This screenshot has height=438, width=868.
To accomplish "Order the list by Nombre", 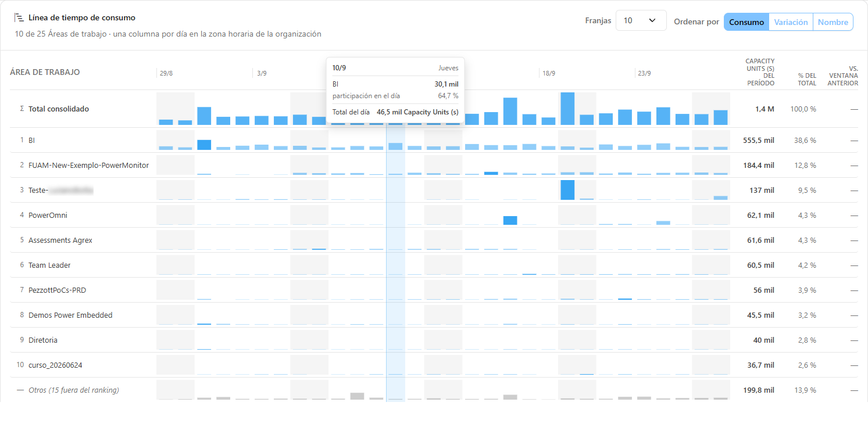I will point(833,22).
